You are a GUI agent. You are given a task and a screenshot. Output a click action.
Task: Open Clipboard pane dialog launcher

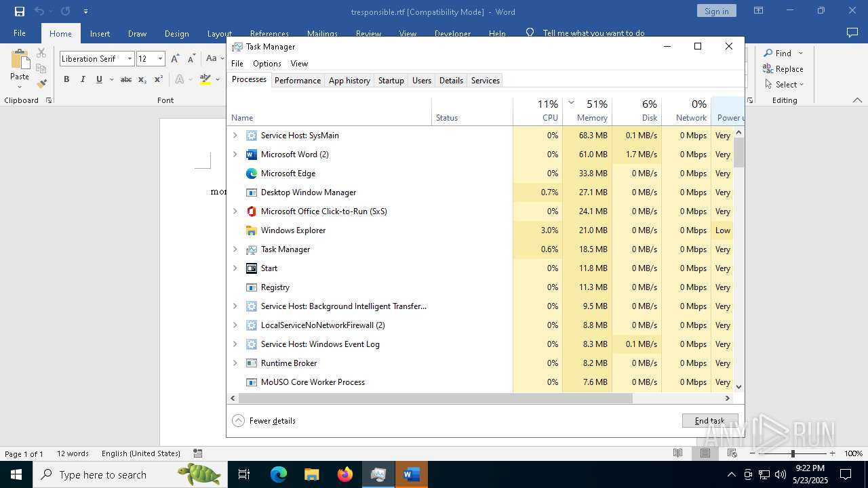[49, 100]
